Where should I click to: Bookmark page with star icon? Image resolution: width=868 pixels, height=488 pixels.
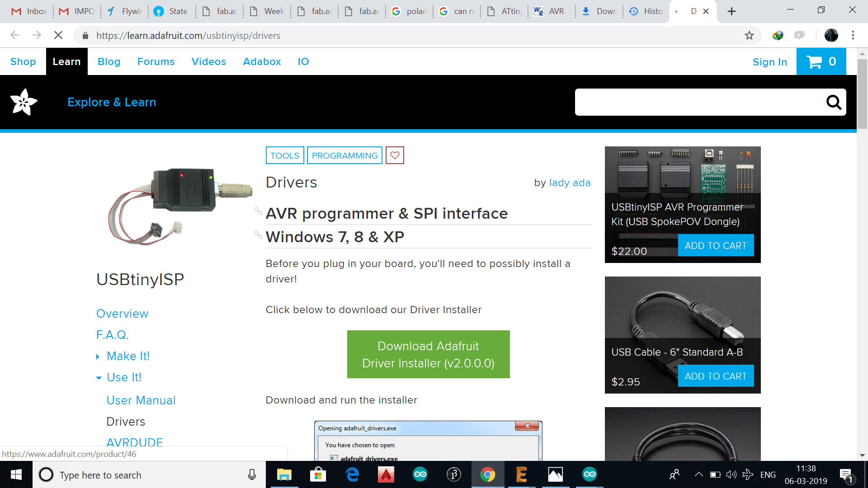coord(749,35)
